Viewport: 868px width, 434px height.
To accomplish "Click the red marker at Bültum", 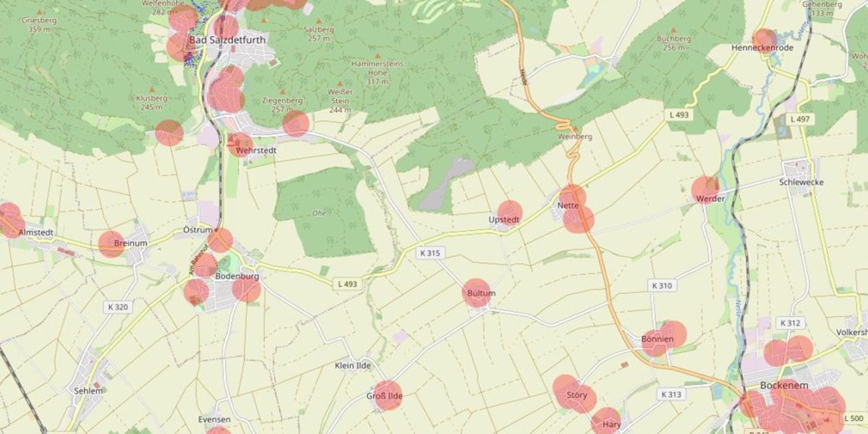I will pyautogui.click(x=476, y=293).
